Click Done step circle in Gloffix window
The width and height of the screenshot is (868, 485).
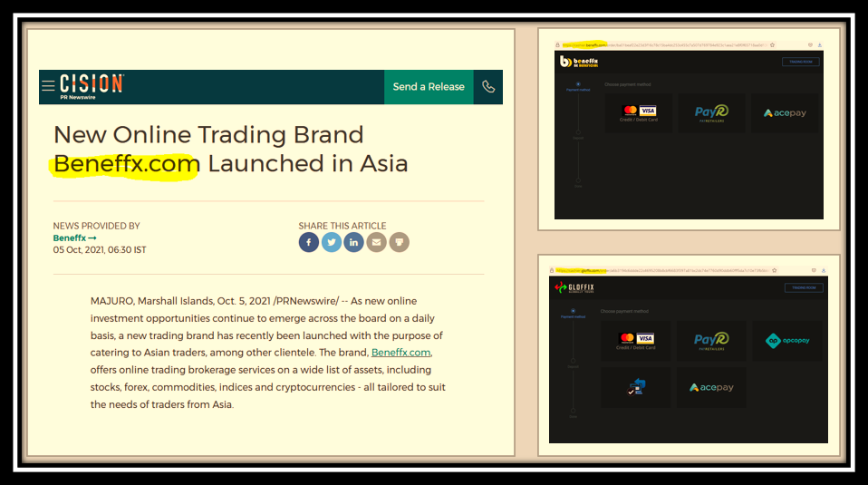(573, 411)
